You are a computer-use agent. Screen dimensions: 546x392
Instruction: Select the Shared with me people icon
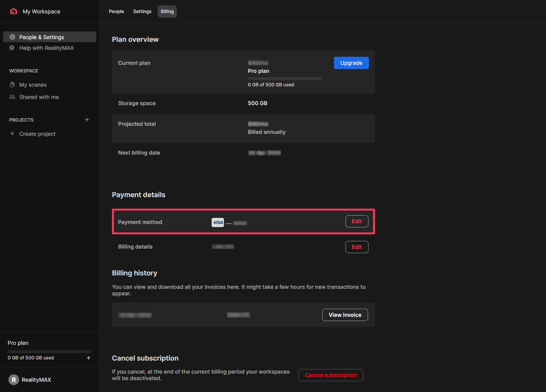13,97
